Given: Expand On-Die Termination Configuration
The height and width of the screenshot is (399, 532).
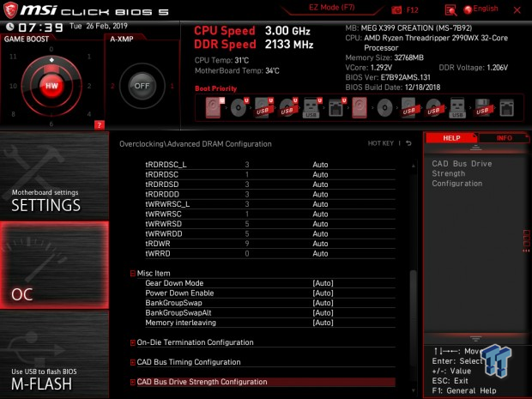Looking at the screenshot, I should (133, 342).
